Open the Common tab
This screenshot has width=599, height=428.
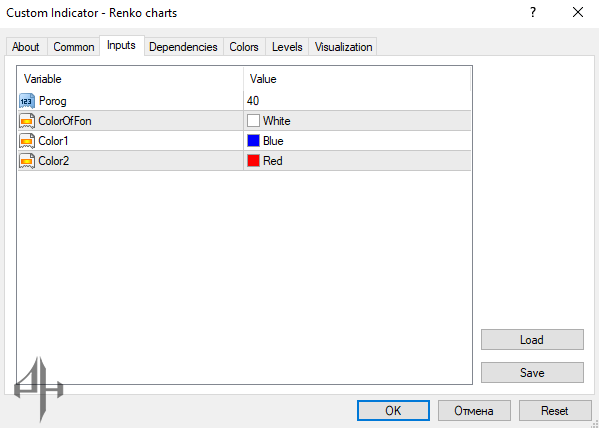[74, 47]
